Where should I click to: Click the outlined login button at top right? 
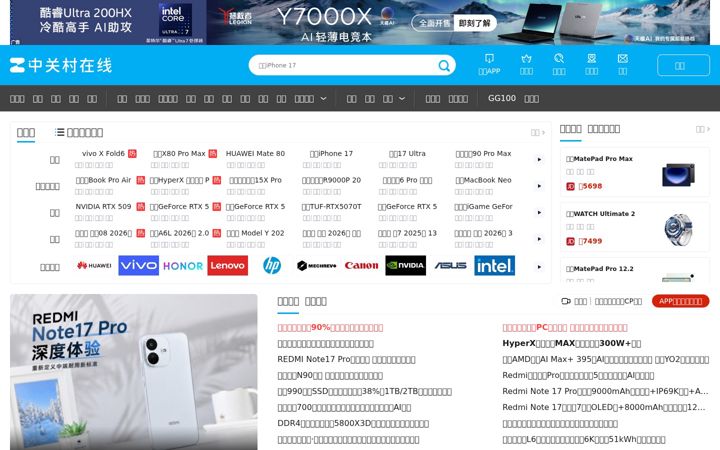click(683, 66)
